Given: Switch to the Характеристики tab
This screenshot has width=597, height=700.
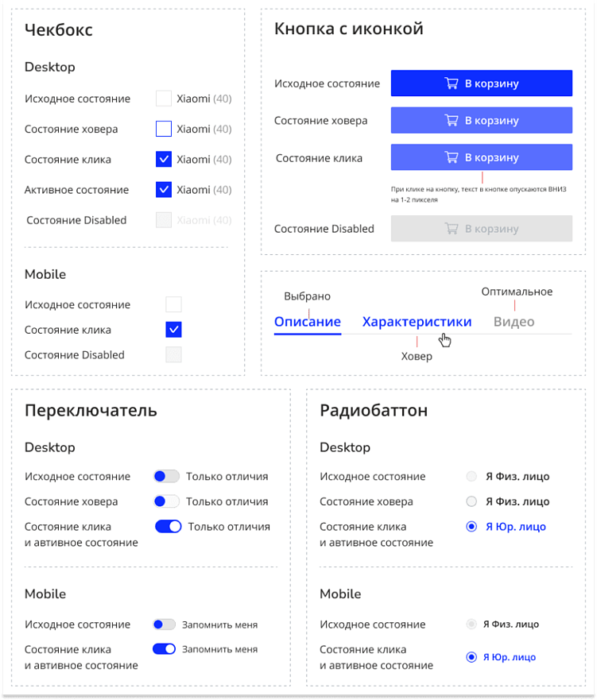Looking at the screenshot, I should [417, 321].
